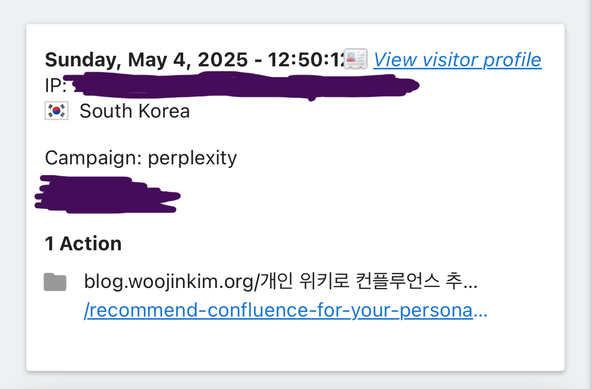592x389 pixels.
Task: Click the redacted IP address scribble
Action: pos(242,86)
